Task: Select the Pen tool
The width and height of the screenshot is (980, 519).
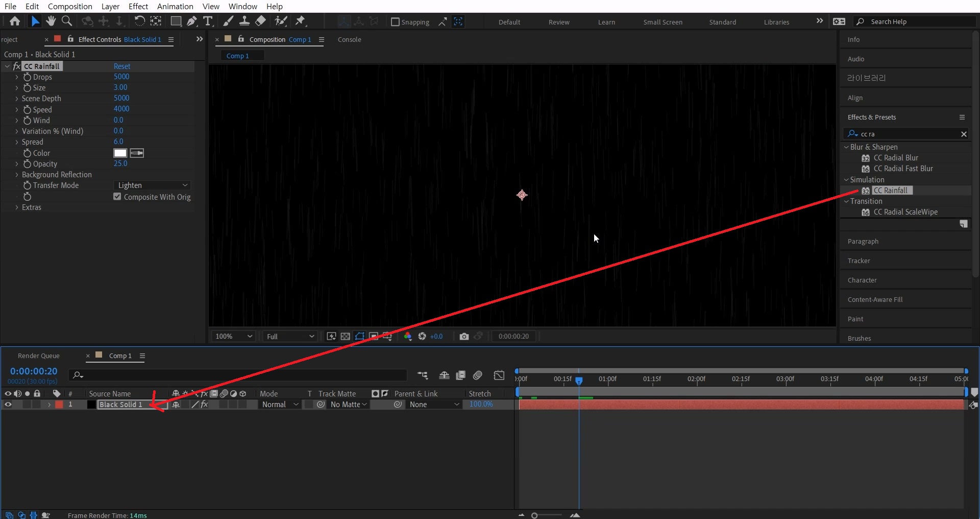Action: [192, 21]
